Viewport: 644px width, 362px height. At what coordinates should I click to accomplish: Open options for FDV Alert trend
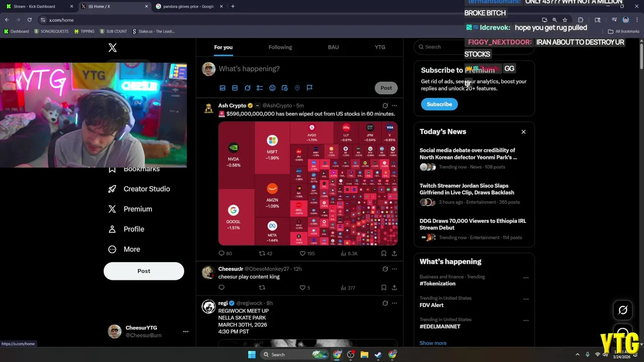click(526, 299)
